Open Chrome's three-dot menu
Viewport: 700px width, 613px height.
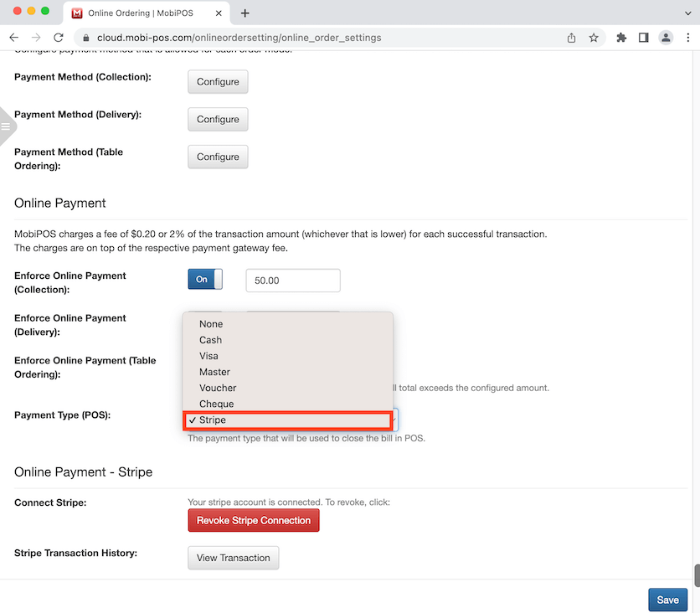coord(688,38)
